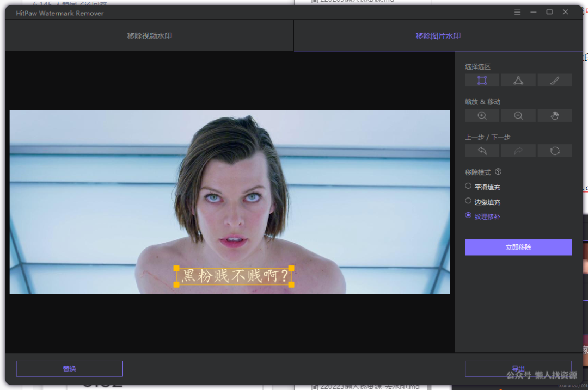Minimize the HitPaw window

coord(533,12)
